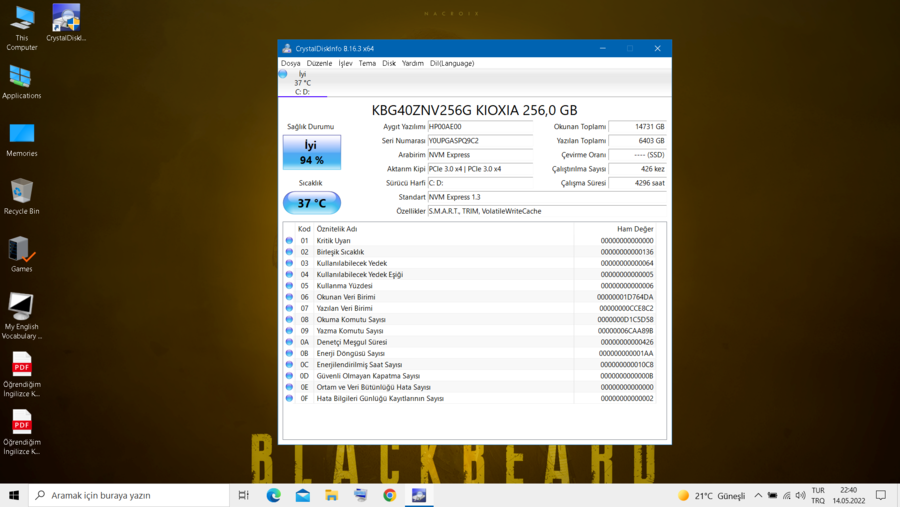The image size is (900, 507).
Task: Click status icon of Denetçi Meşgul Süresi row
Action: (x=289, y=342)
